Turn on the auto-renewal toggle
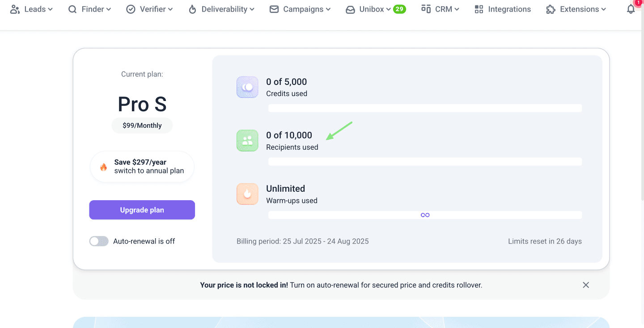This screenshot has height=328, width=644. (x=99, y=241)
